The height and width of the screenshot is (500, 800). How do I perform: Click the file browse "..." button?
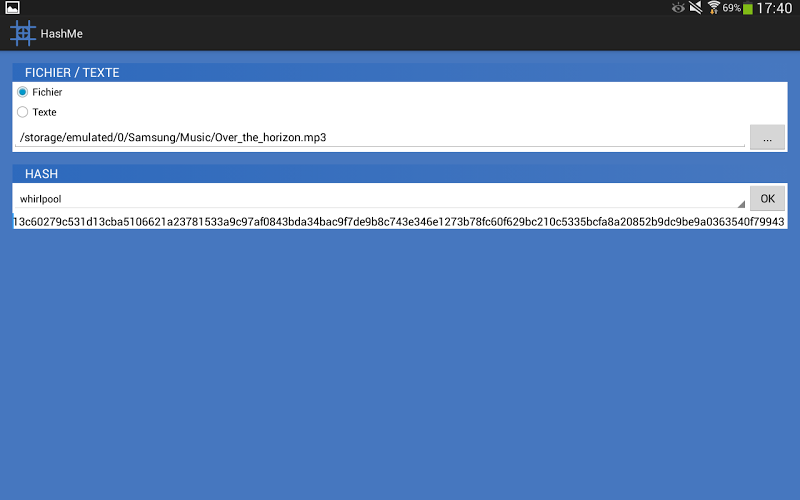pos(767,137)
